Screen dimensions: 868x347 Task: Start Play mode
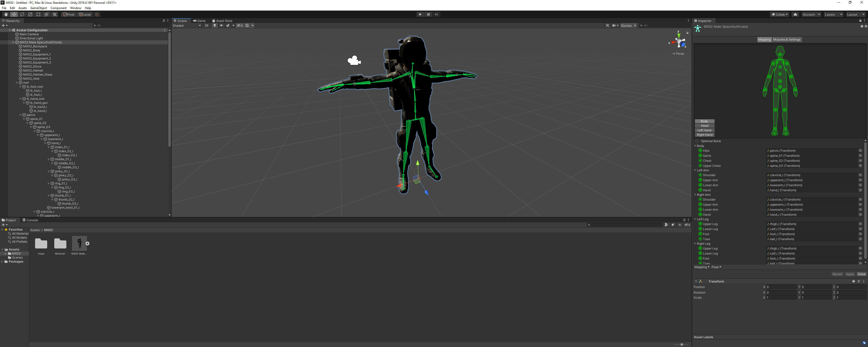[420, 14]
